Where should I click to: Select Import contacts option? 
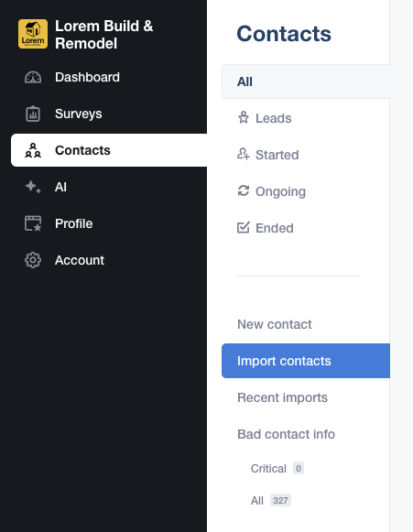pos(306,361)
